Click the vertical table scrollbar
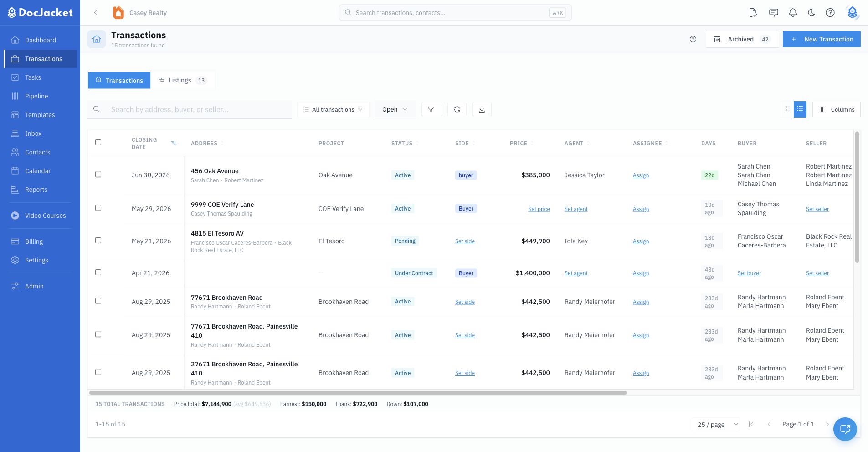Screen dimensions: 868x452 click(857, 197)
